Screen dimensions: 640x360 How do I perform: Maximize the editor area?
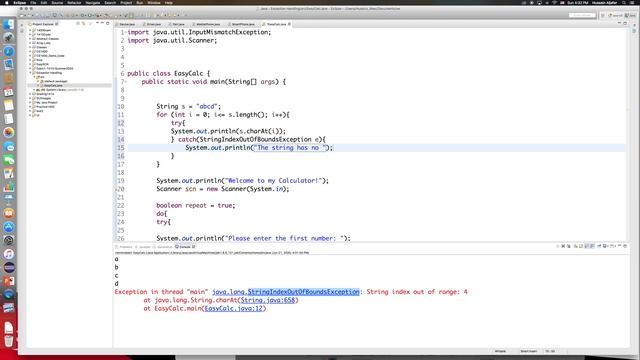point(625,23)
